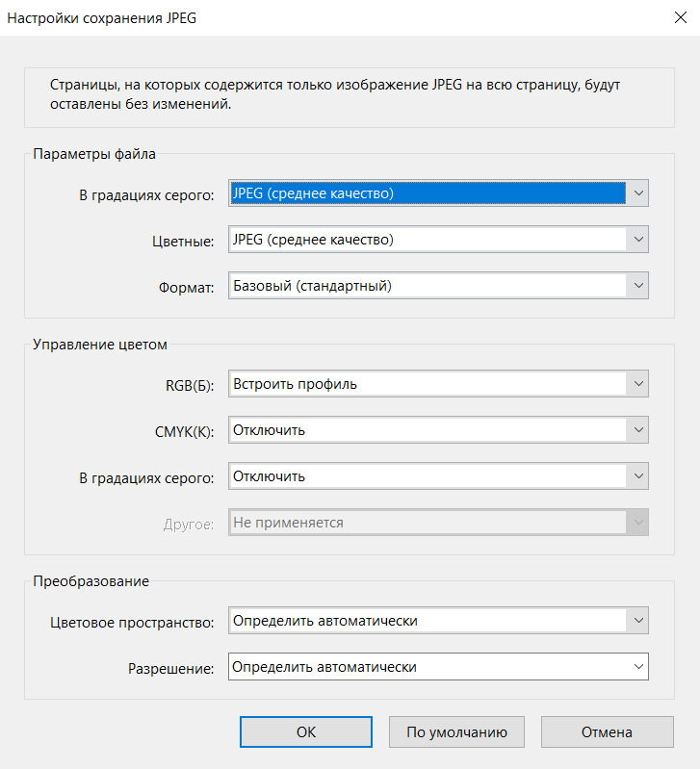This screenshot has height=769, width=700.
Task: Open the Цветовое пространство dropdown
Action: 438,621
